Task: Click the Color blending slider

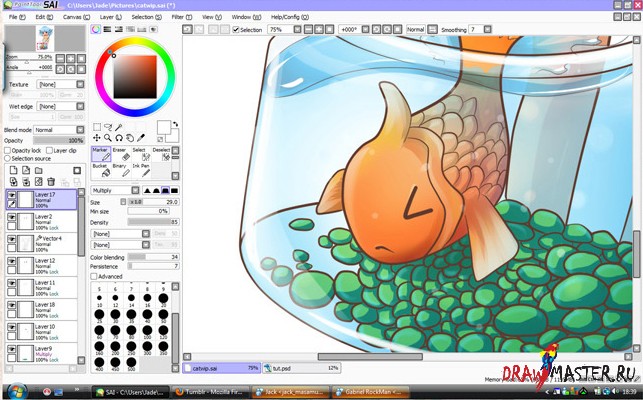Action: click(153, 257)
